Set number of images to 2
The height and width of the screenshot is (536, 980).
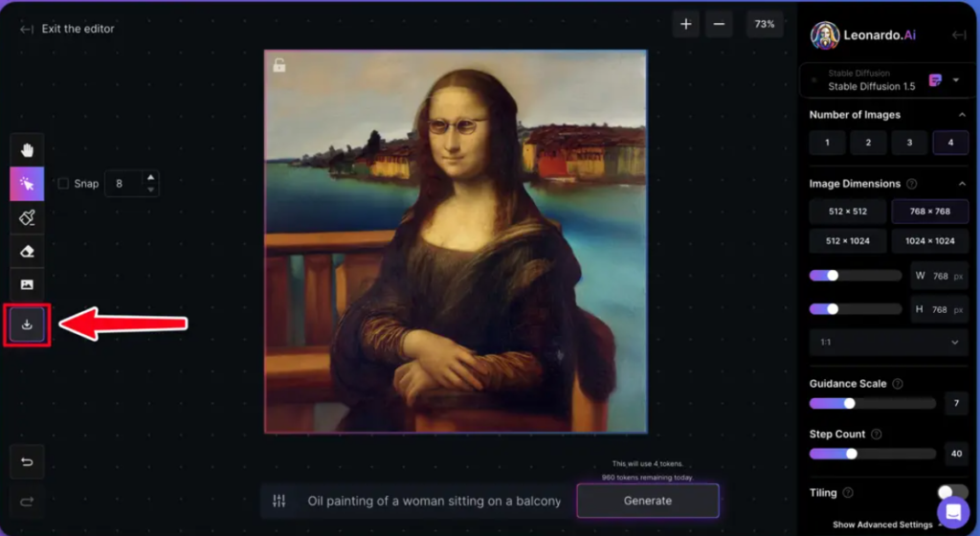[868, 143]
